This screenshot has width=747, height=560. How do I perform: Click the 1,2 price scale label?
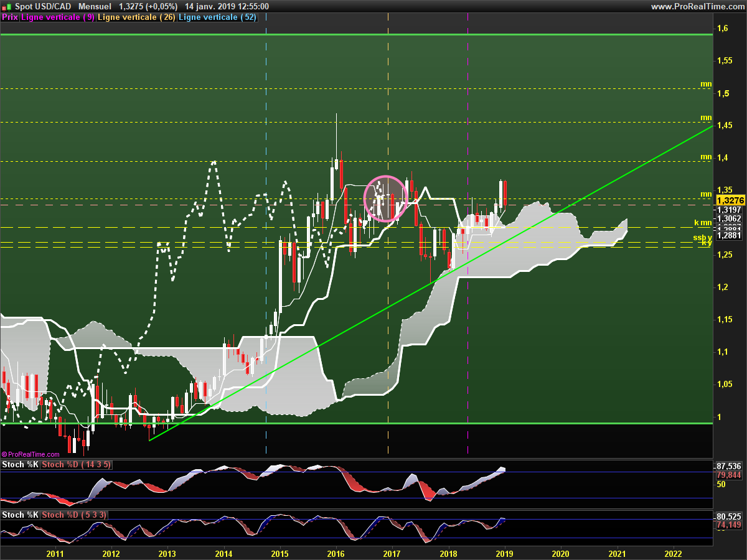(723, 287)
